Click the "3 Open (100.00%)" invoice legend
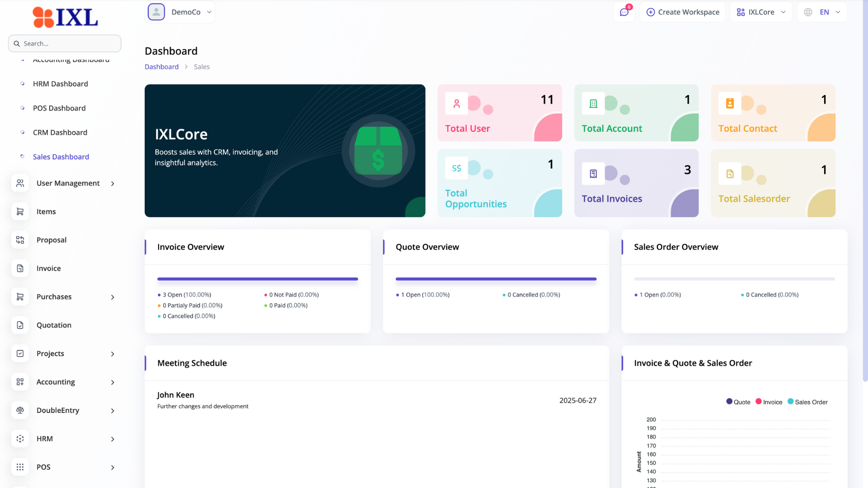 (x=184, y=295)
